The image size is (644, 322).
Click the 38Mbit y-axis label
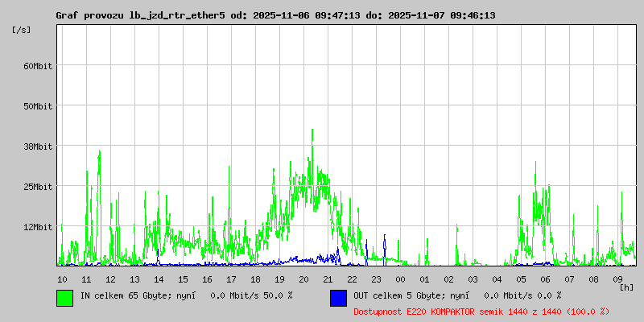(x=37, y=146)
